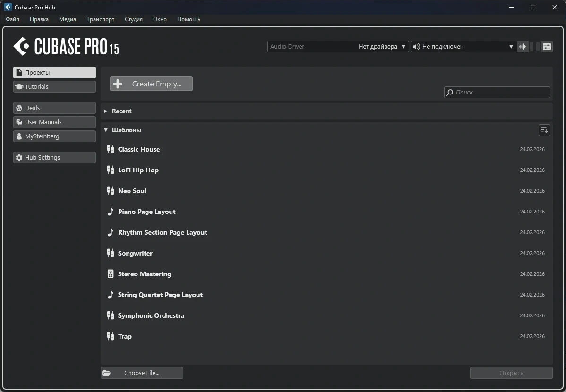Switch to the Tutorials tab
Screen dimensions: 566x392
[x=54, y=86]
